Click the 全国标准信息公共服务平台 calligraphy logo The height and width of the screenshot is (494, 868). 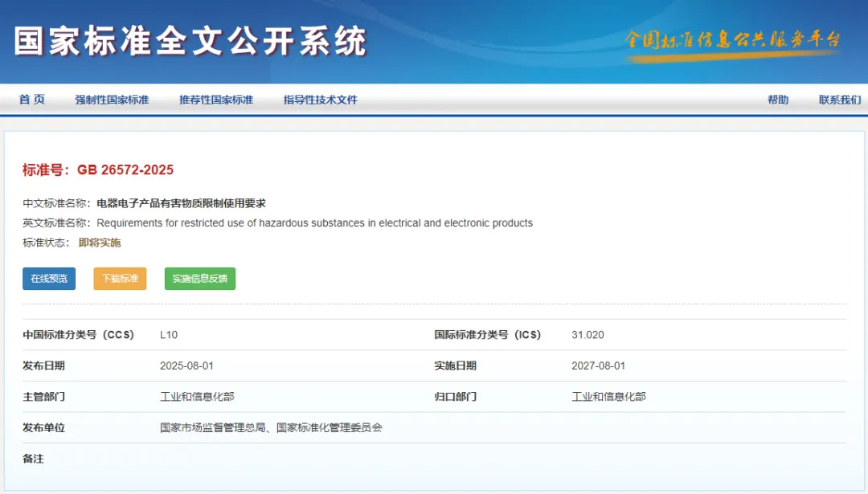pyautogui.click(x=732, y=40)
